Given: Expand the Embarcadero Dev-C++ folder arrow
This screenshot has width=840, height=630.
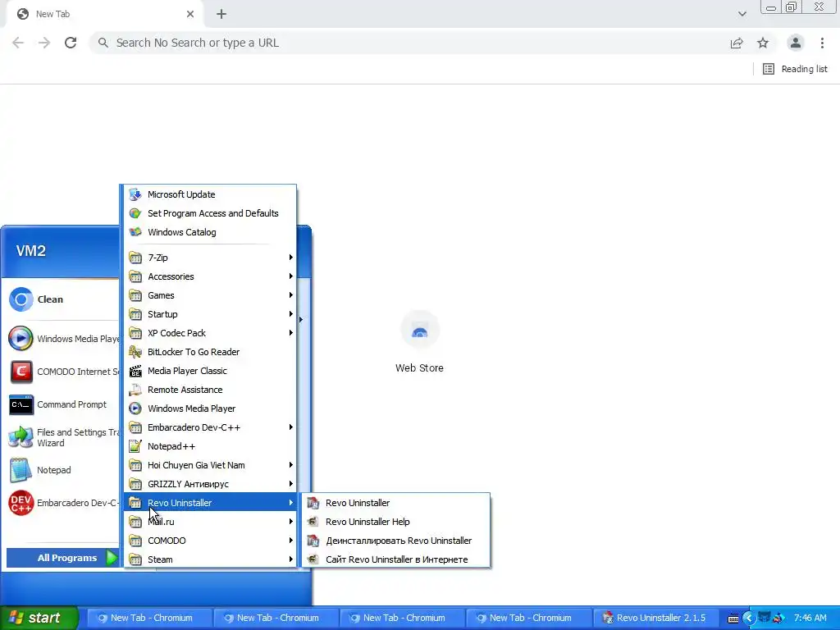Looking at the screenshot, I should click(x=291, y=427).
